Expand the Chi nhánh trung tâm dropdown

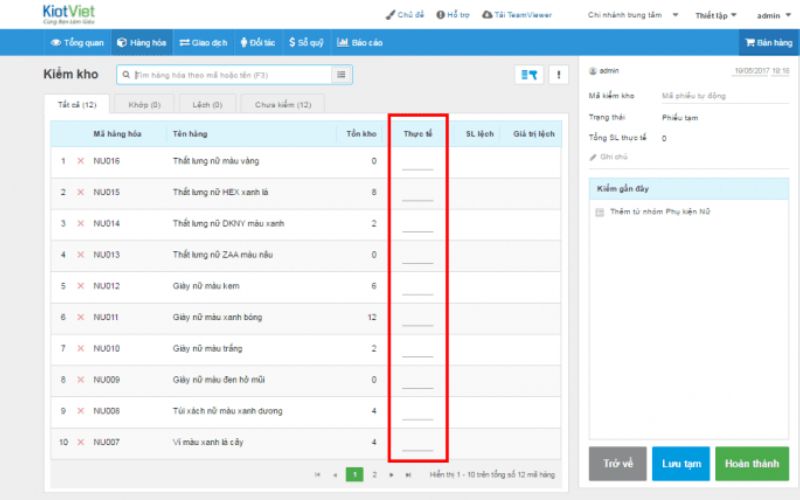pos(632,15)
